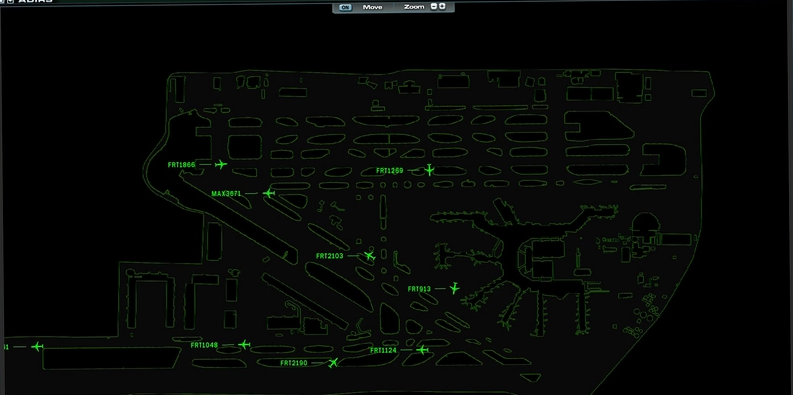Select the FRT913 aircraft icon
Viewport: 793px width, 395px height.
[454, 288]
